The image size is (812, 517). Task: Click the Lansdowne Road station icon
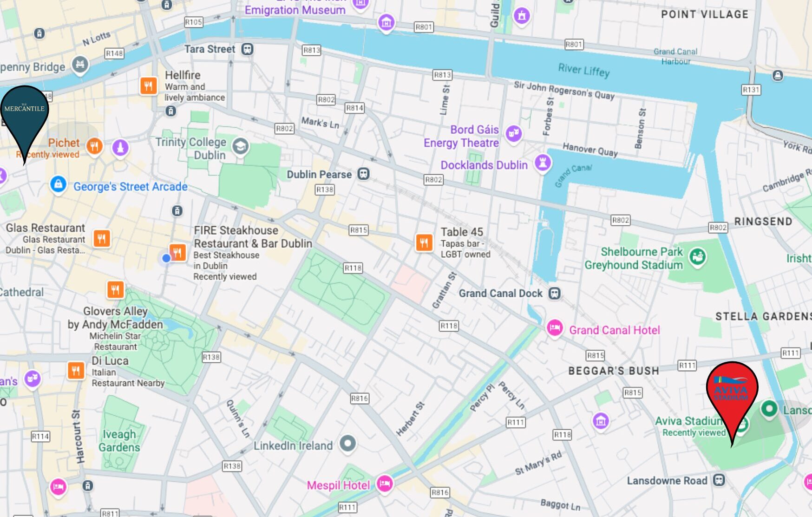(x=719, y=480)
